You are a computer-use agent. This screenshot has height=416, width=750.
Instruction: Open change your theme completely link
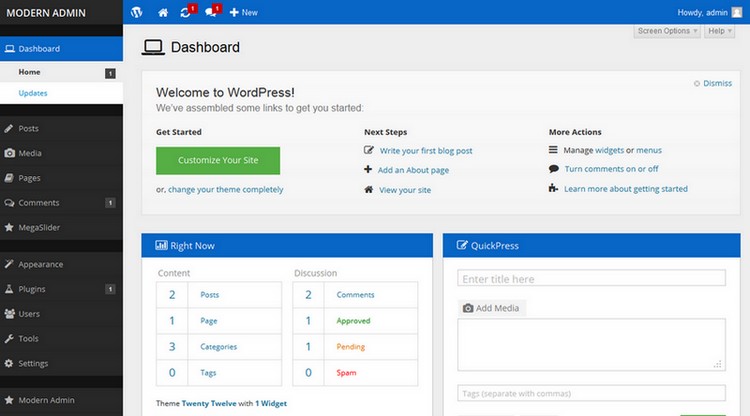[225, 189]
